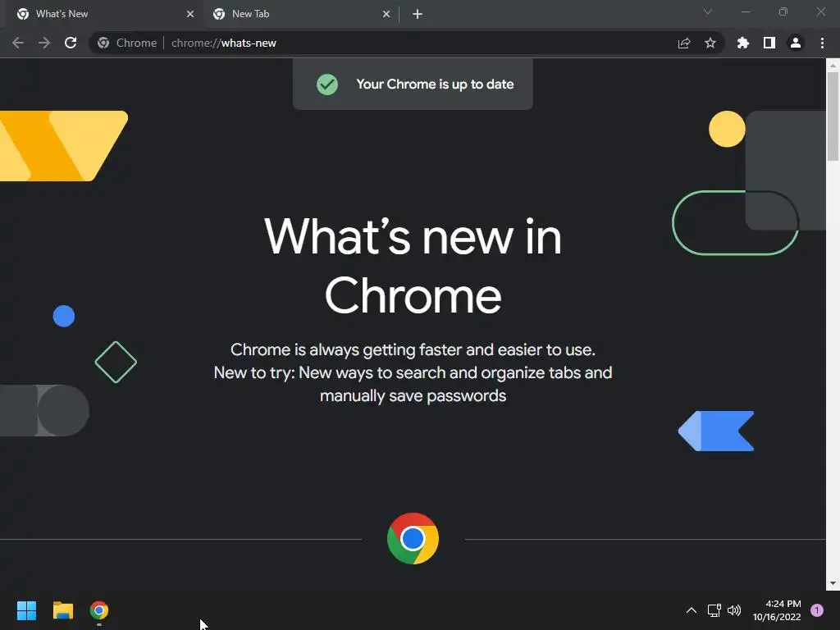Viewport: 840px width, 630px height.
Task: Click the green checkmark up-to-date icon
Action: (x=327, y=84)
